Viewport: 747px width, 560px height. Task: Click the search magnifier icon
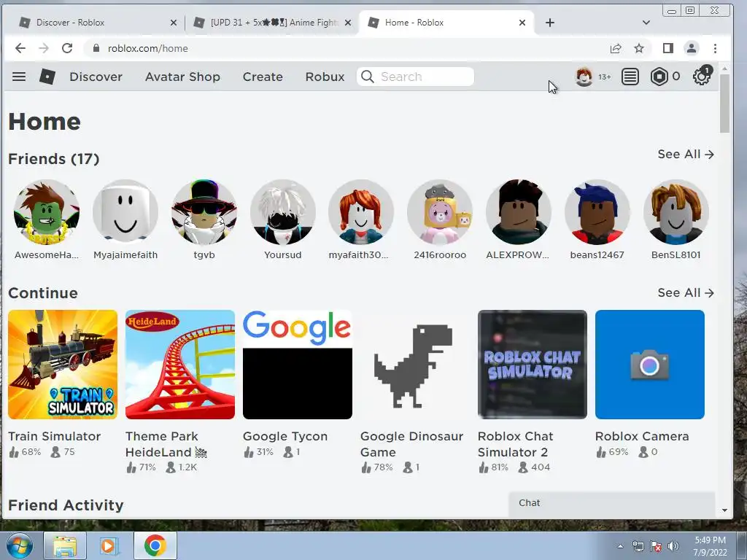368,77
